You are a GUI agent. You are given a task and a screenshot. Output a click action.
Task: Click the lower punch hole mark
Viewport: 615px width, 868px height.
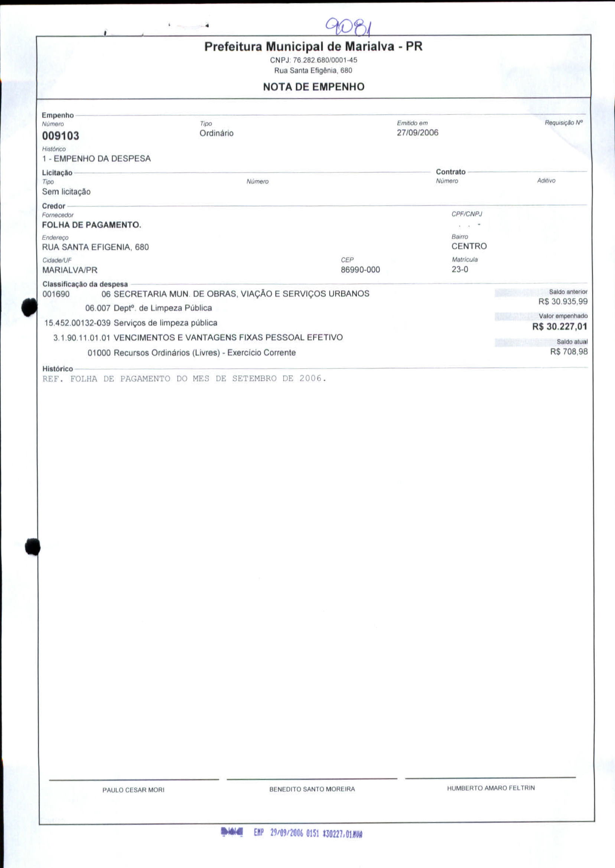coord(33,546)
